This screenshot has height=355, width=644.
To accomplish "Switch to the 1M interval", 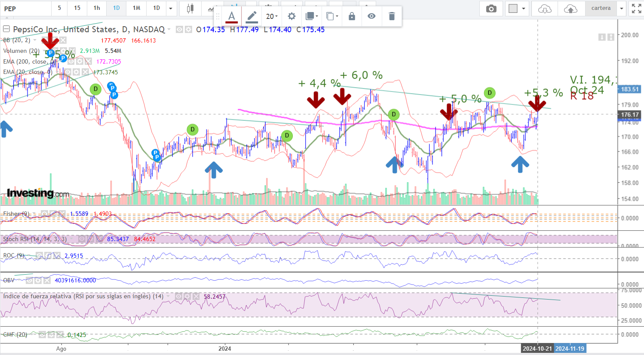I will 136,8.
